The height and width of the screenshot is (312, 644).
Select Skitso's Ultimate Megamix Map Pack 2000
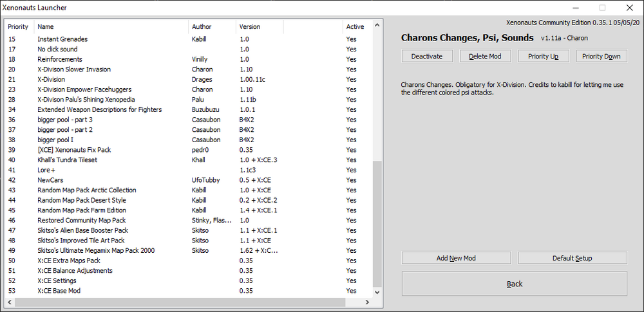pos(189,250)
